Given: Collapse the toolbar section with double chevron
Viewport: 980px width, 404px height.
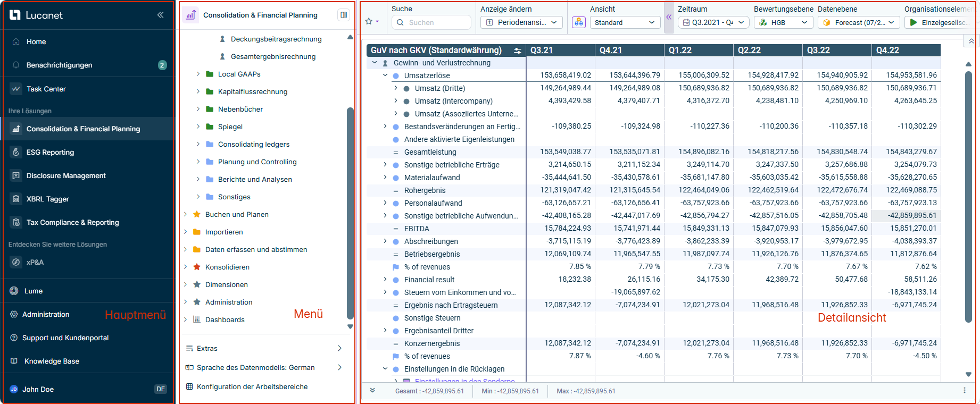Looking at the screenshot, I should click(x=669, y=17).
